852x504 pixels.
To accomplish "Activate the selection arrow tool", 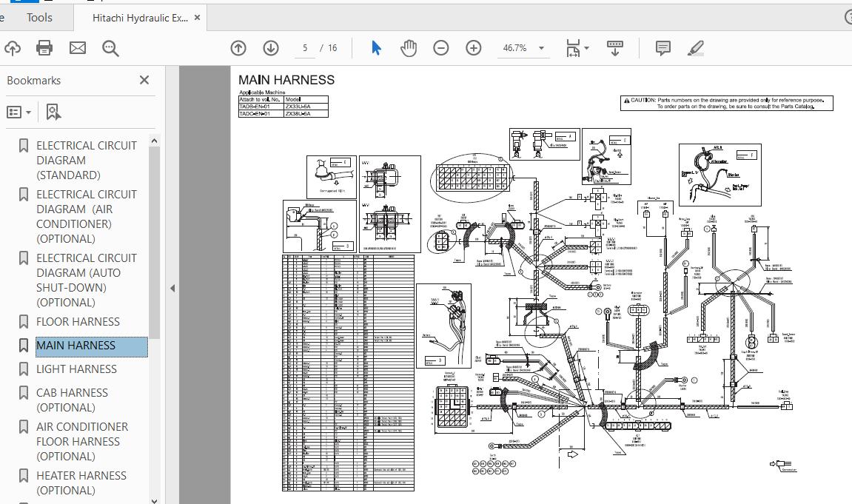I will pyautogui.click(x=376, y=48).
